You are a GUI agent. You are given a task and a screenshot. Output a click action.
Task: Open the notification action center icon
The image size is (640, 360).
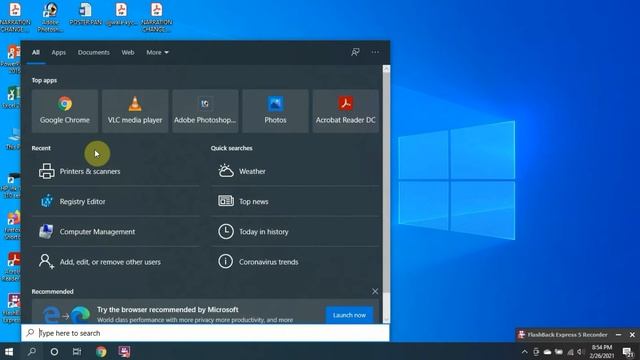point(628,352)
